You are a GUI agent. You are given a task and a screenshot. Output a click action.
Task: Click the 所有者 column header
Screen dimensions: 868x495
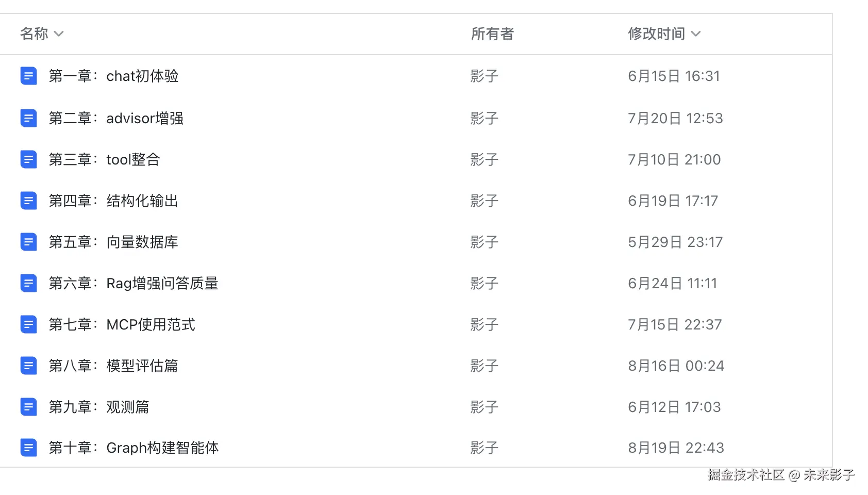[x=492, y=34]
